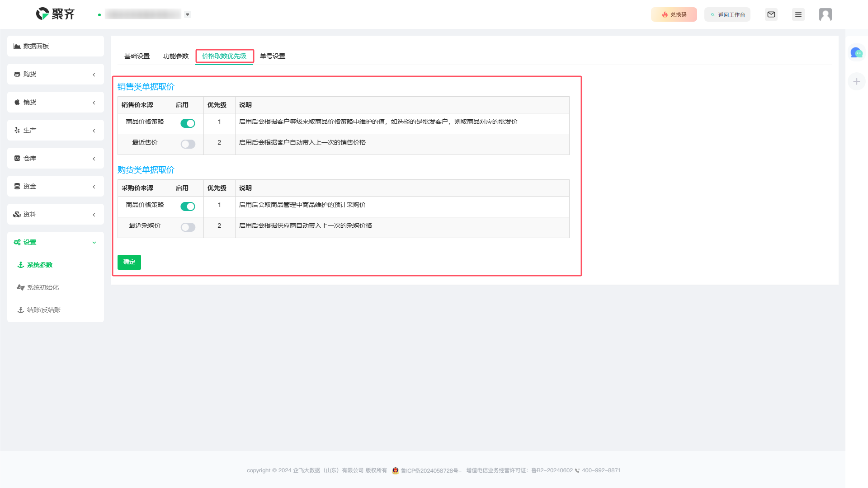This screenshot has height=488, width=868.
Task: Switch to the 基础设置 tab
Action: pyautogui.click(x=137, y=56)
